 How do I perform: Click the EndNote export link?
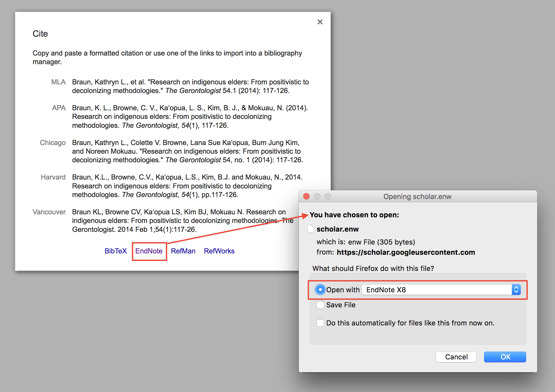click(x=149, y=251)
